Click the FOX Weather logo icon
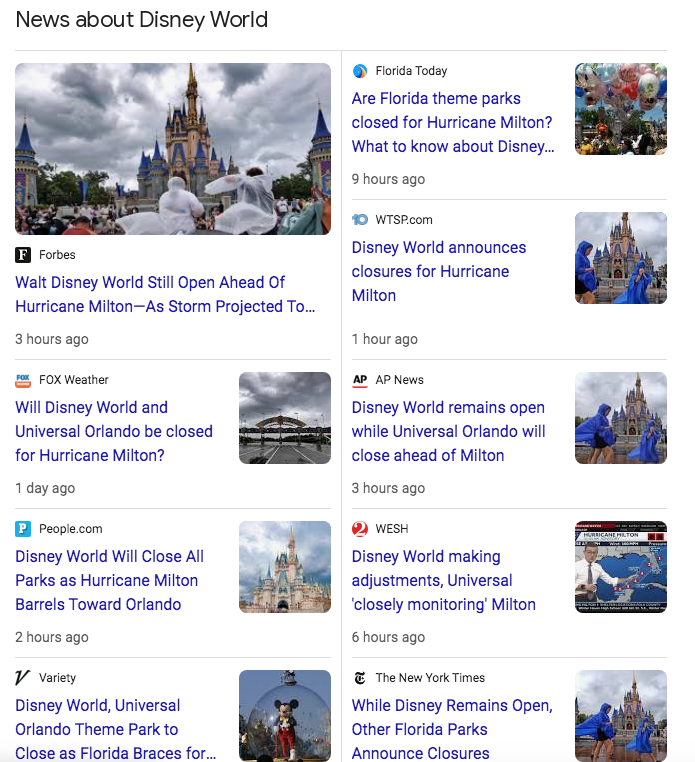 point(23,380)
